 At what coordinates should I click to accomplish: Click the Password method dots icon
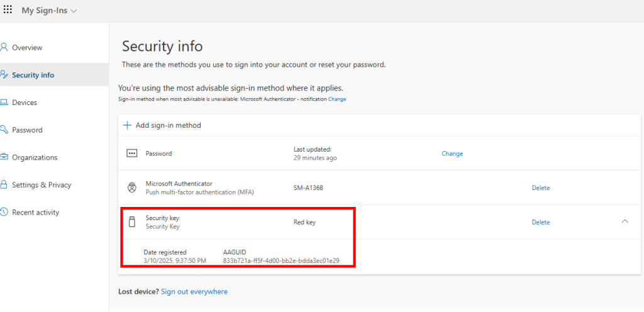131,153
